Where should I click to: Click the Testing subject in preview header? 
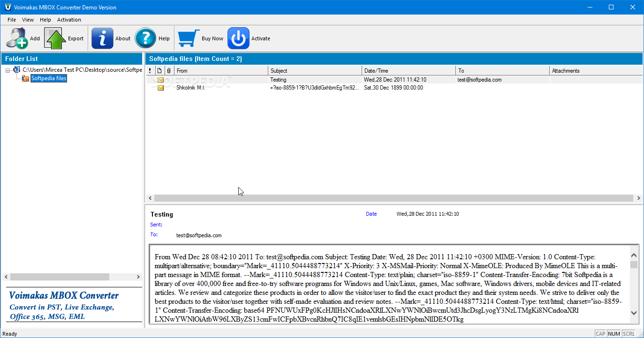(x=162, y=214)
